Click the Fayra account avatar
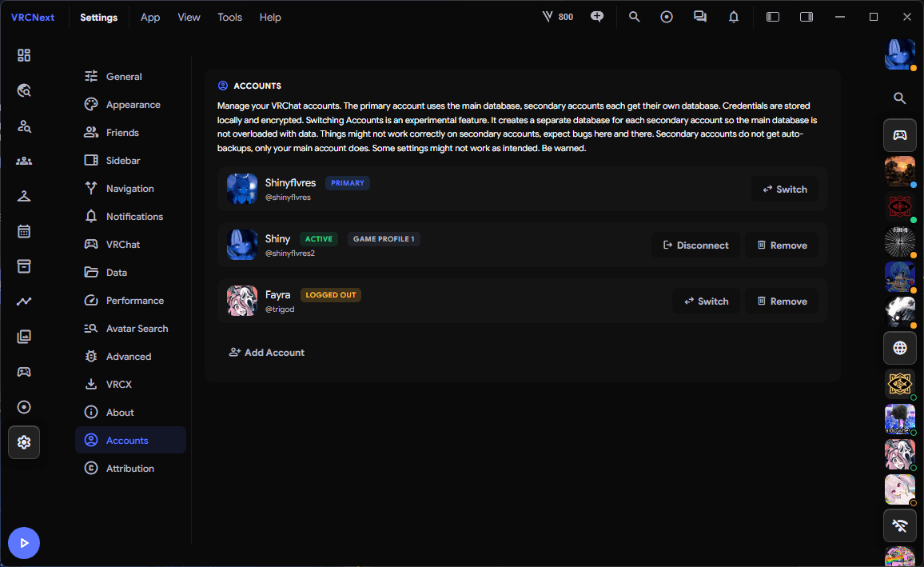 pos(242,301)
